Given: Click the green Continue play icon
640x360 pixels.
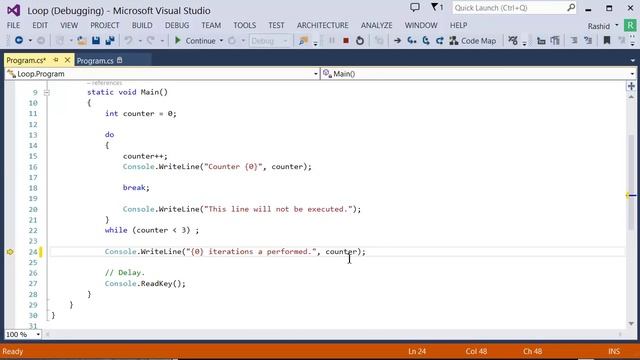Looking at the screenshot, I should coord(178,40).
